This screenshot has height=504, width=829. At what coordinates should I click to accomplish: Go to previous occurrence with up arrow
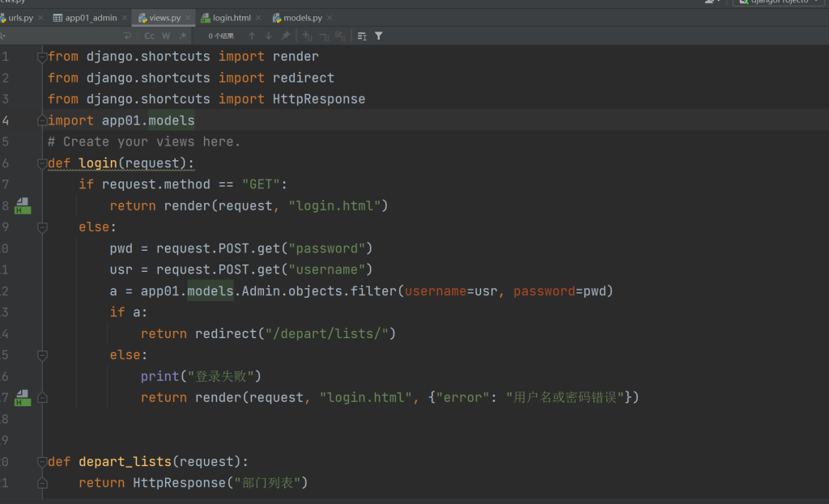tap(252, 36)
